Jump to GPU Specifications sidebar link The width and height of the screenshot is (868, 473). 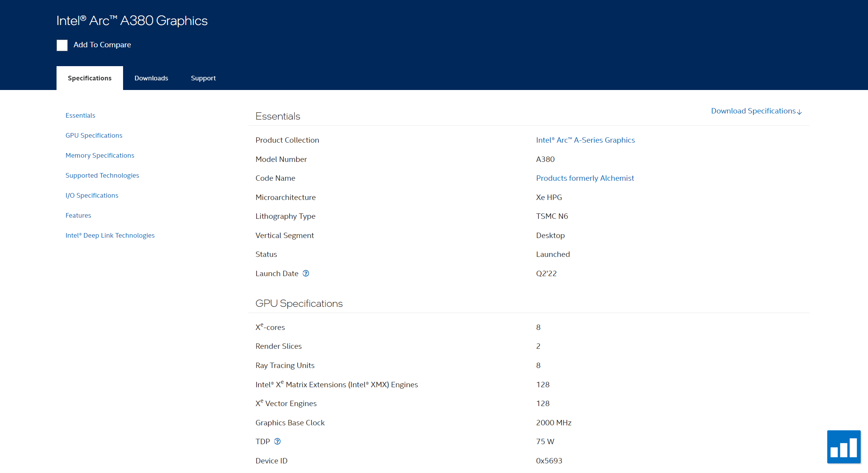(x=93, y=135)
